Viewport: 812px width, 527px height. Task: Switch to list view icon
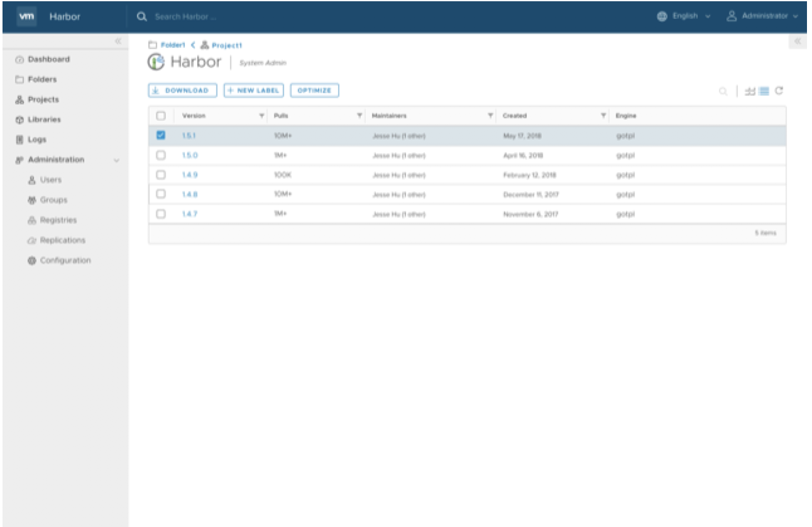point(764,91)
